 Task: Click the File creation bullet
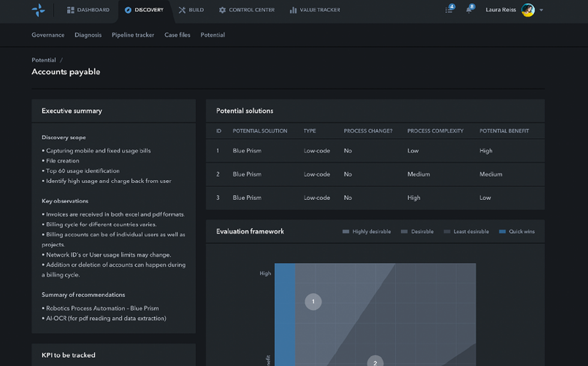(x=61, y=161)
